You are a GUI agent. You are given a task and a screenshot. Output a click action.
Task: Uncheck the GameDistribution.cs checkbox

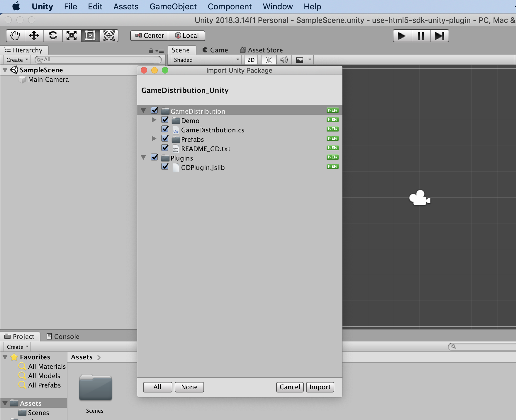pyautogui.click(x=165, y=129)
